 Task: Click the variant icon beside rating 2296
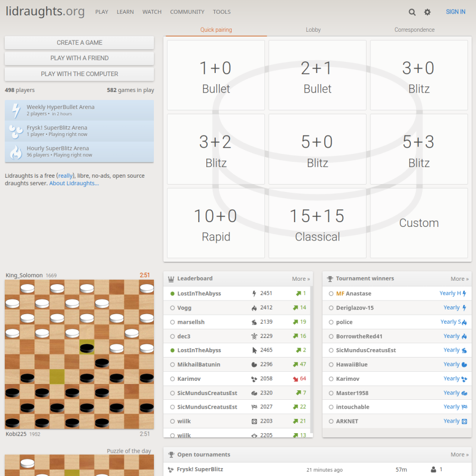[x=254, y=364]
